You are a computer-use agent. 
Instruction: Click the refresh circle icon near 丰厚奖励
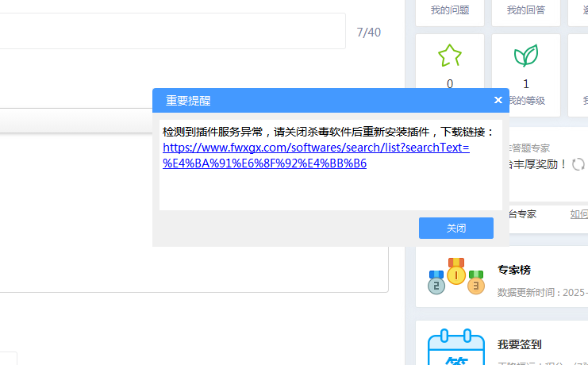[578, 164]
